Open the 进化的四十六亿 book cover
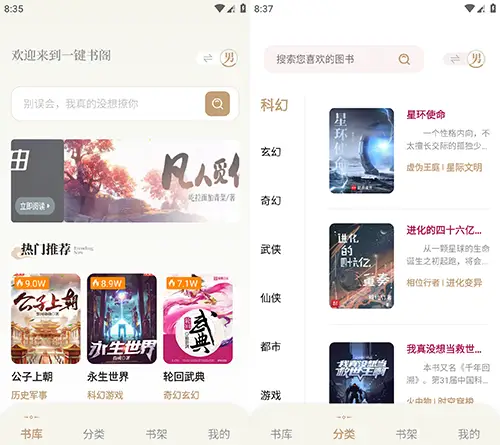 (x=362, y=266)
